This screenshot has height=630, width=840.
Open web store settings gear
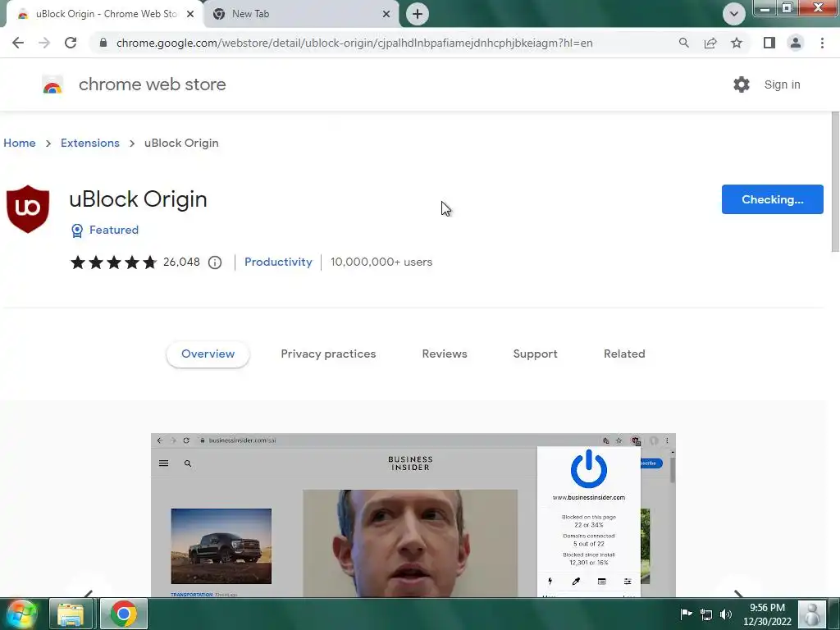742,84
